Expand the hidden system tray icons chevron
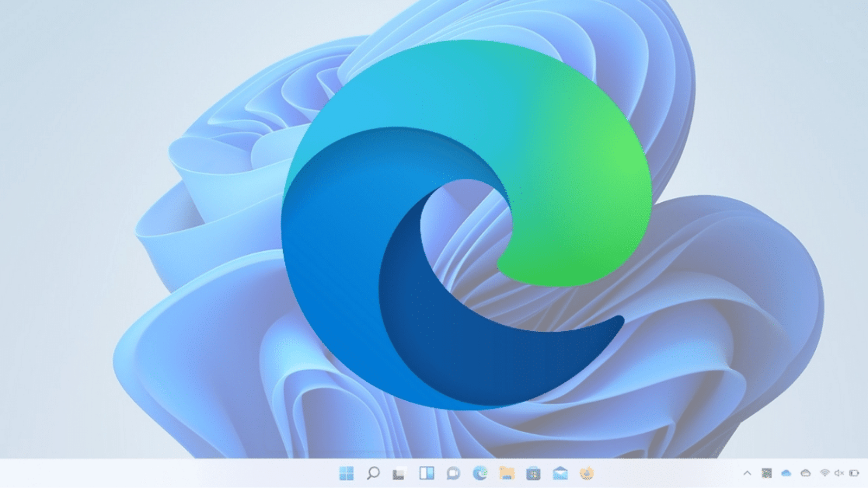 [x=747, y=473]
